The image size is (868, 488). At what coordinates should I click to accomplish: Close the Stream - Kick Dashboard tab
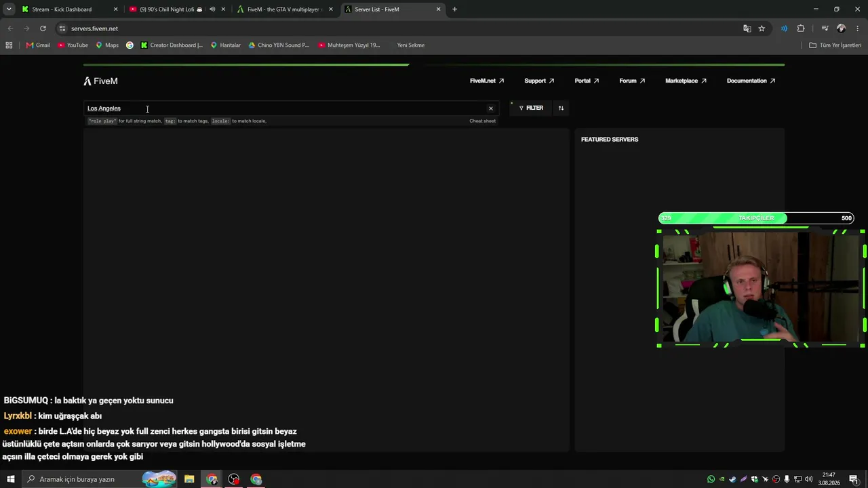[115, 9]
